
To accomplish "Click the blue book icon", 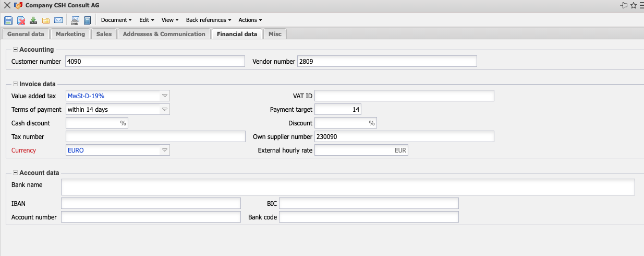I will (87, 20).
